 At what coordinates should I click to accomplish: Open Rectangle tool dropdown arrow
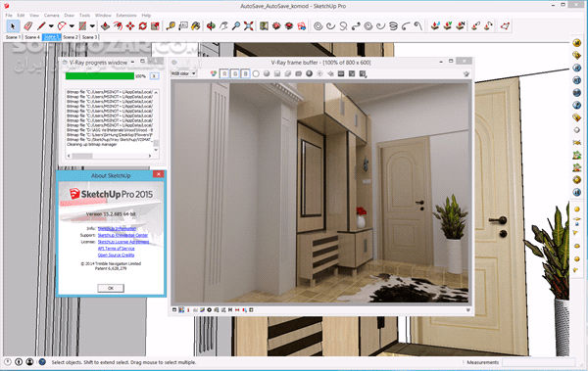[x=92, y=26]
